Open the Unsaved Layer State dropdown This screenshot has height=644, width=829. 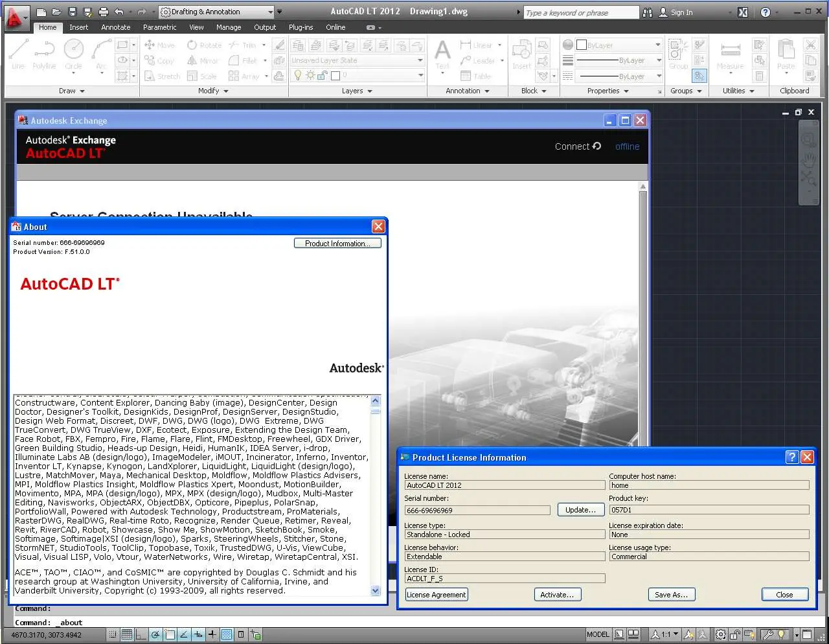pos(357,60)
